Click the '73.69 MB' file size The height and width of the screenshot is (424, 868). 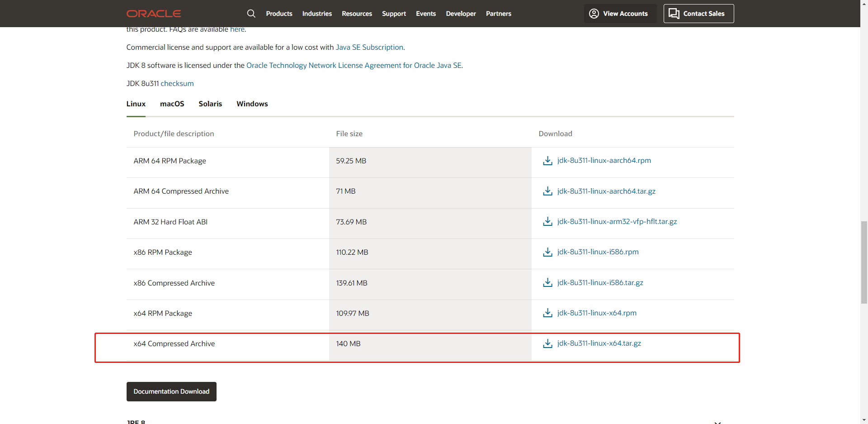pos(351,222)
